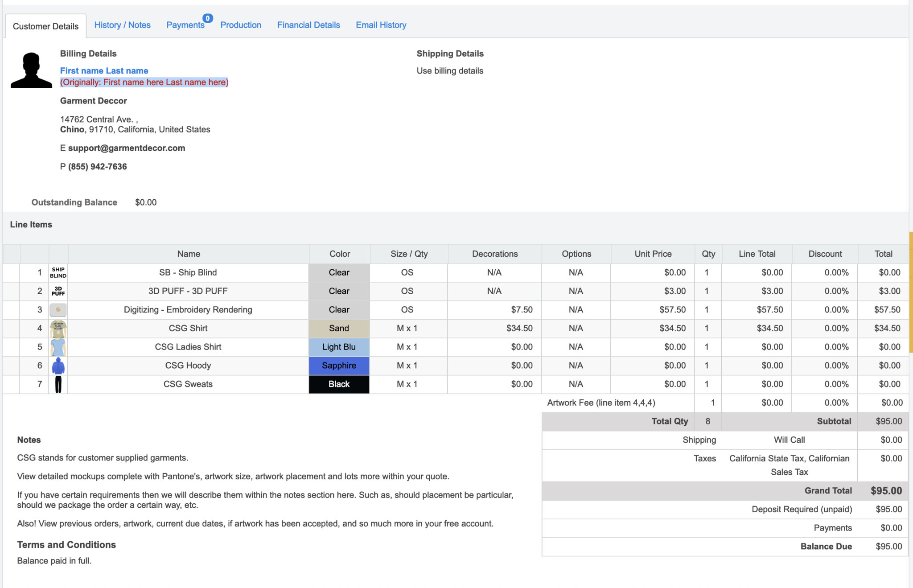Click the Sapphire color swatch cell
913x588 pixels.
339,366
